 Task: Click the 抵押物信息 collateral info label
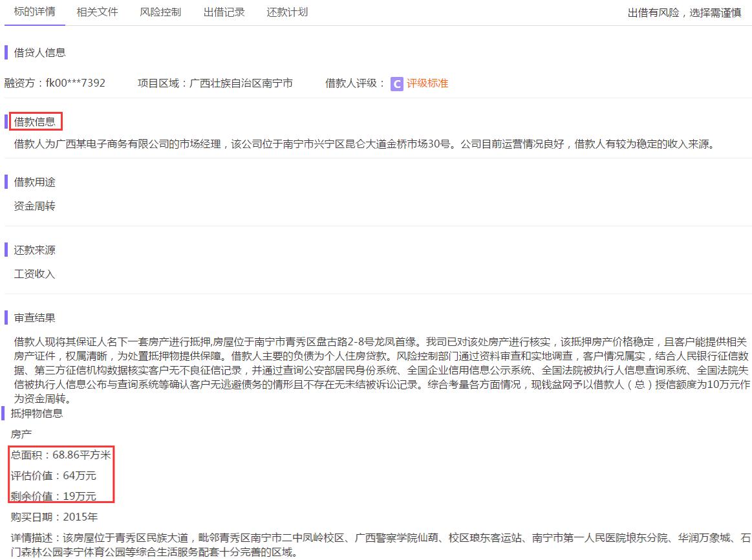37,413
